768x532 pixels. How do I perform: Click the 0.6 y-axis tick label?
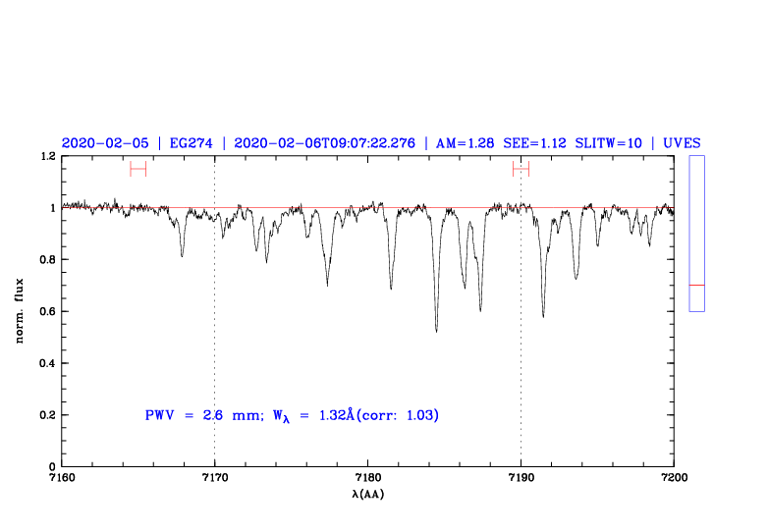[x=44, y=312]
